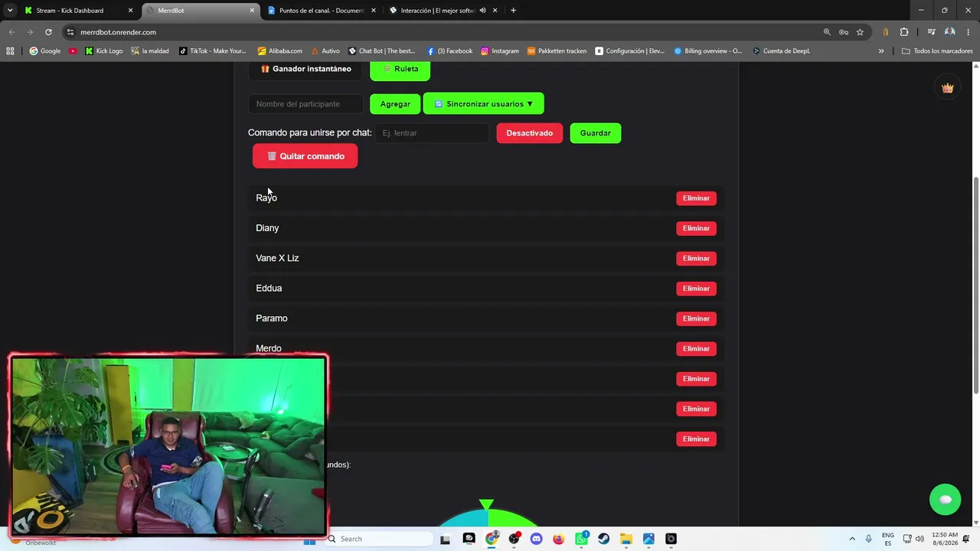Open the media controls icon in Chrome toolbar

931,32
